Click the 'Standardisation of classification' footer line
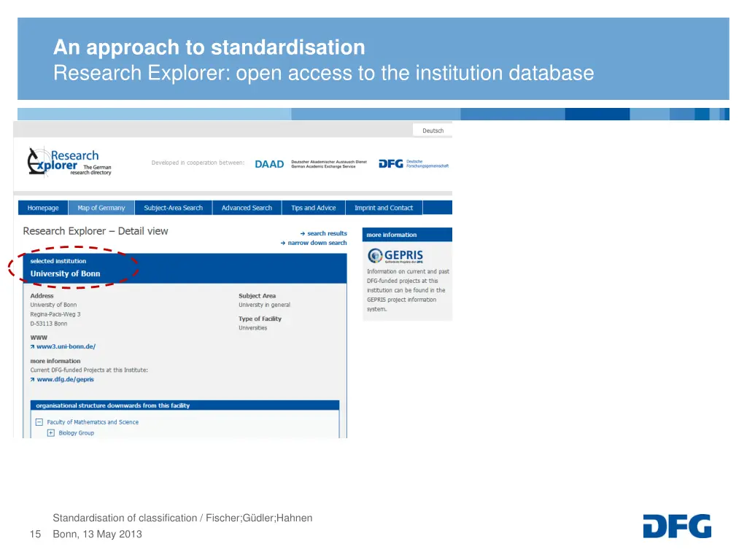This screenshot has height=560, width=747. pos(182,518)
